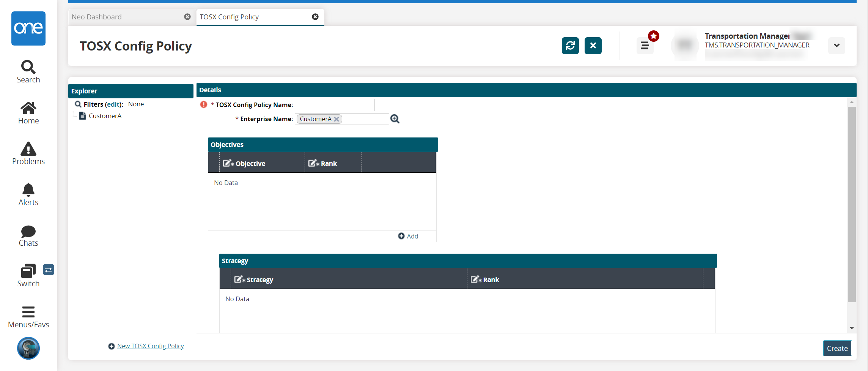This screenshot has height=371, width=868.
Task: Click the Details panel scroll up arrow
Action: [x=852, y=102]
